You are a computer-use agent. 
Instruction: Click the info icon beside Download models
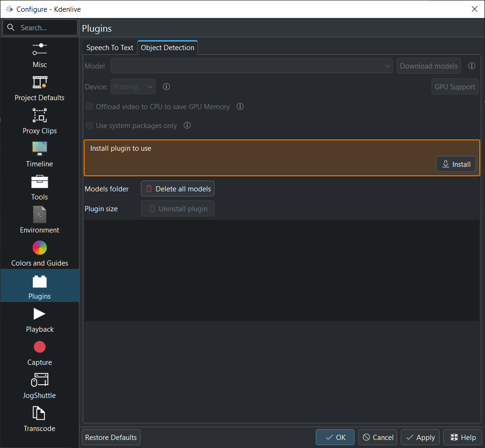click(471, 66)
